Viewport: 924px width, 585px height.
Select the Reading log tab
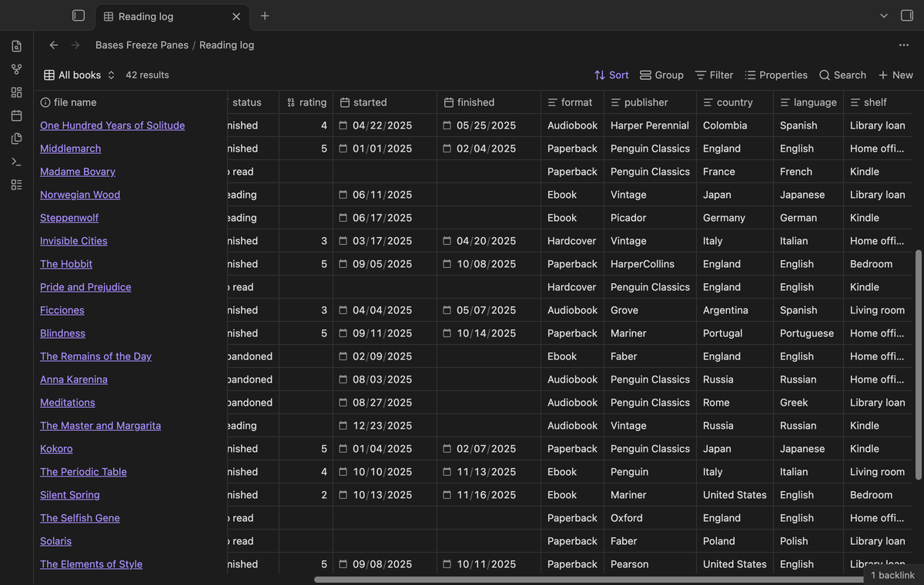[x=173, y=16]
